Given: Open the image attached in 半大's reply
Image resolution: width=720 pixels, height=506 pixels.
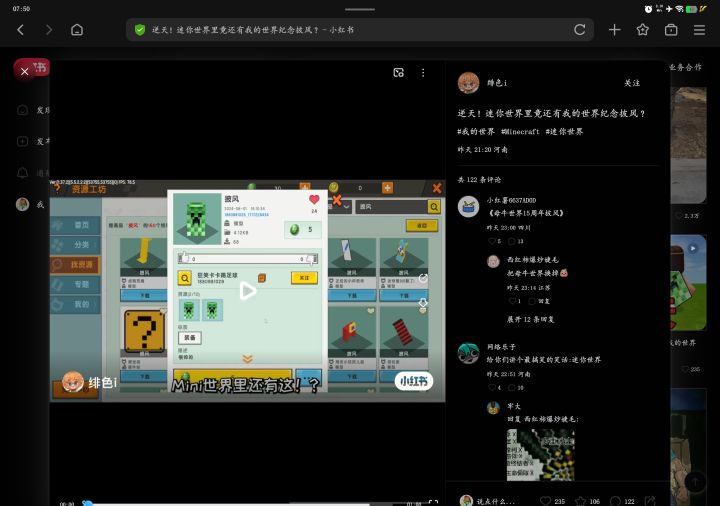Looking at the screenshot, I should click(x=540, y=455).
